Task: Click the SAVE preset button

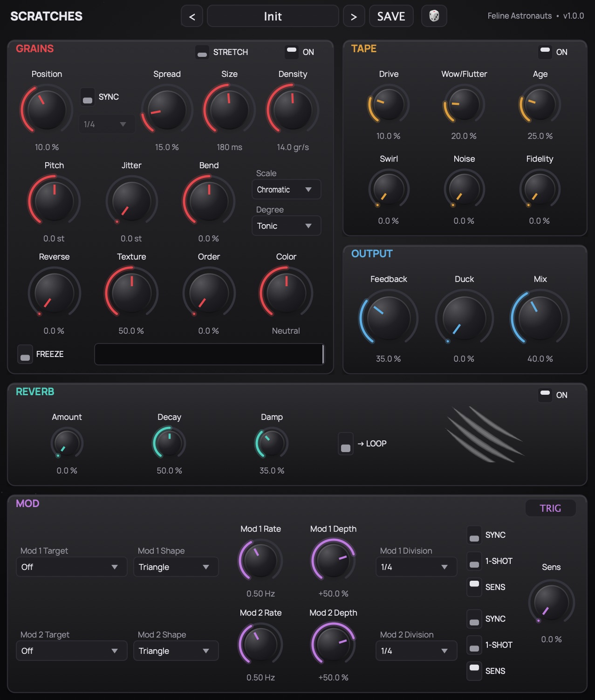Action: click(x=391, y=16)
